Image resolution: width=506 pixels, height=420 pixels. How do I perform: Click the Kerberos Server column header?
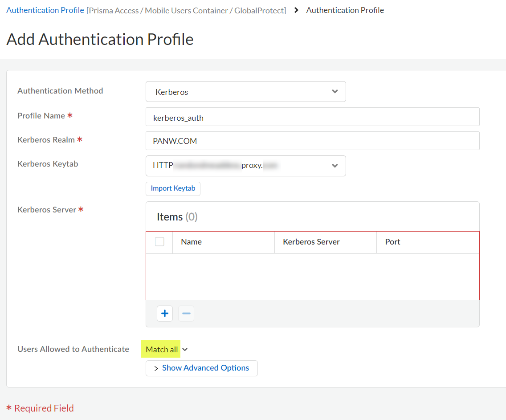[311, 242]
